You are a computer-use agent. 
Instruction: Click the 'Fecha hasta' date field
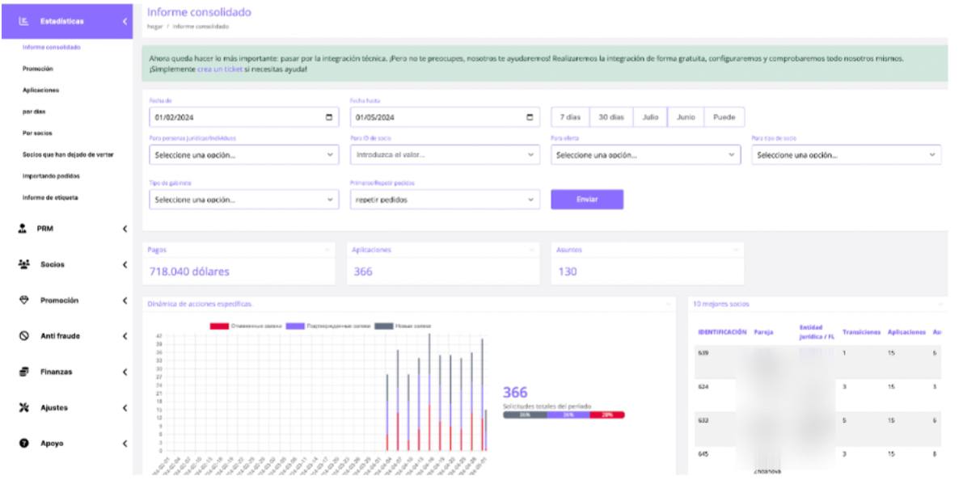(x=445, y=117)
